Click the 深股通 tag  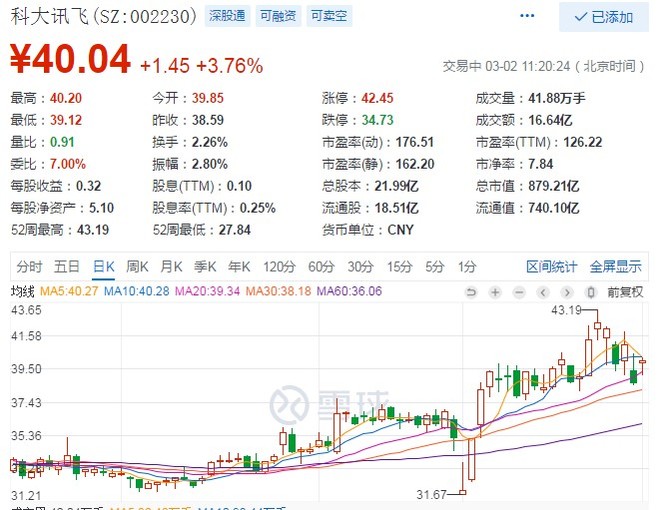[x=227, y=16]
